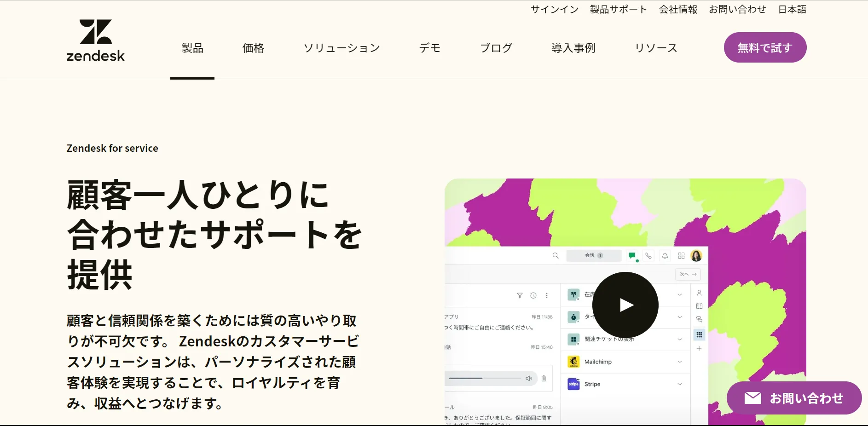Click the 無料で試す button

[765, 47]
